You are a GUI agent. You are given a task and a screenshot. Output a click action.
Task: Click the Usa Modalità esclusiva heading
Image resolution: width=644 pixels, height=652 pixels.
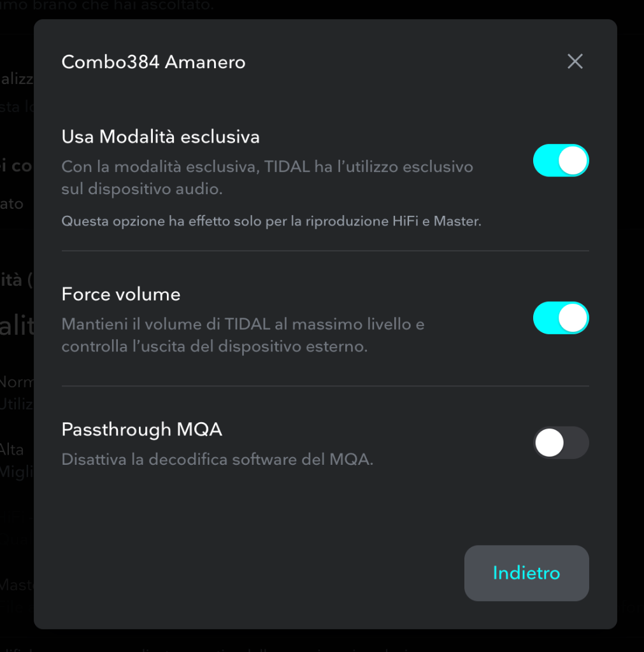(x=161, y=137)
